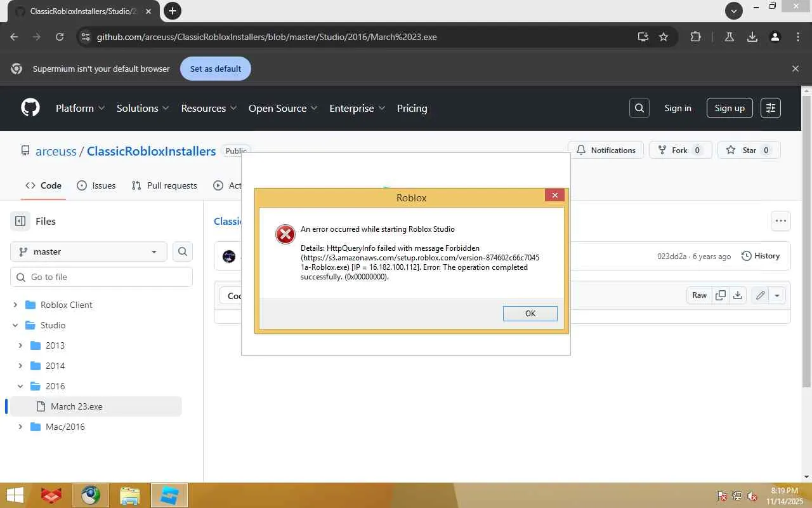
Task: Collapse the 2016 folder
Action: point(20,386)
